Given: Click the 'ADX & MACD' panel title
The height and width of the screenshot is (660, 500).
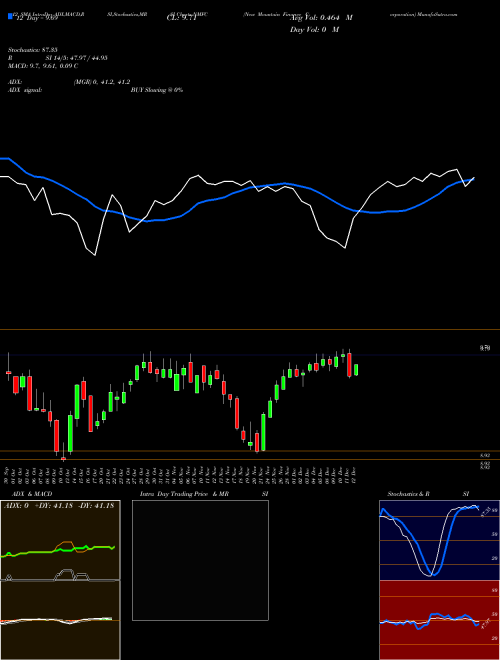Looking at the screenshot, I should (x=32, y=494).
